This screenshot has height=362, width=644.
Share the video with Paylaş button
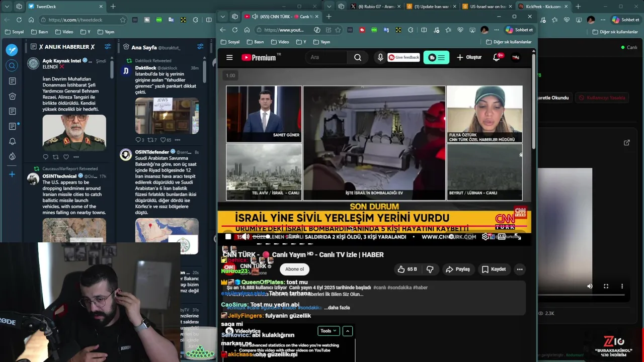point(458,269)
